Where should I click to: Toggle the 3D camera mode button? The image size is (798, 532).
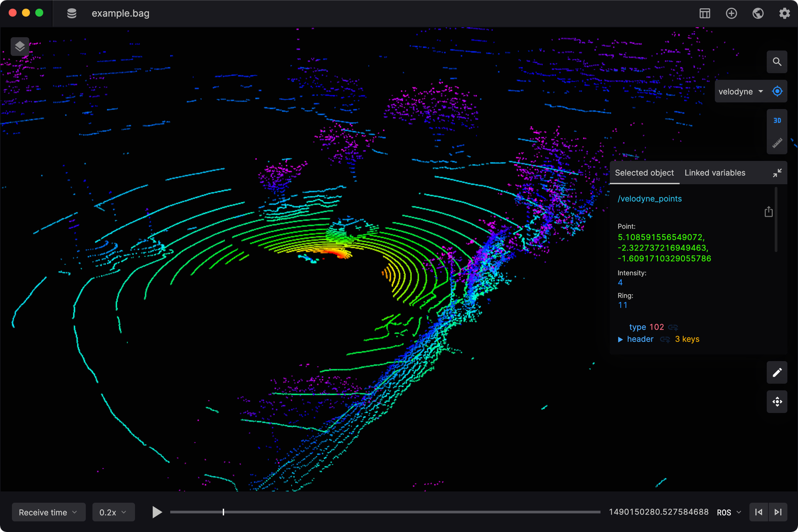777,121
